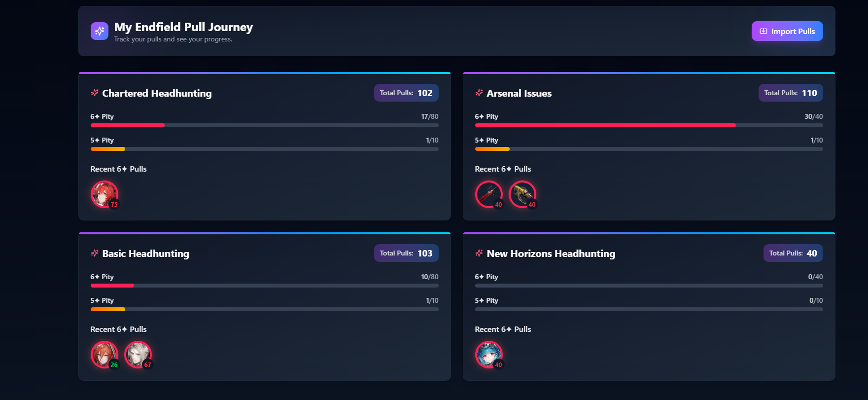The width and height of the screenshot is (868, 400).
Task: Click the Arsenal Issues heading
Action: (x=519, y=93)
